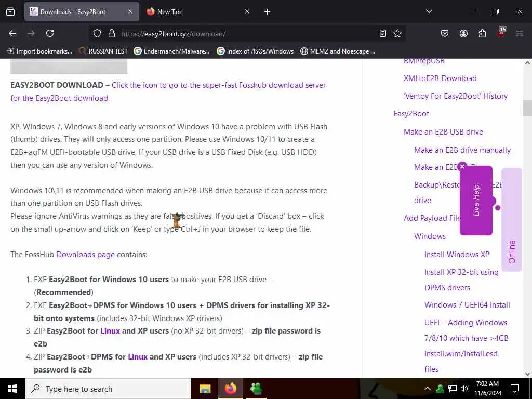Close the New Tab tab

pos(247,11)
